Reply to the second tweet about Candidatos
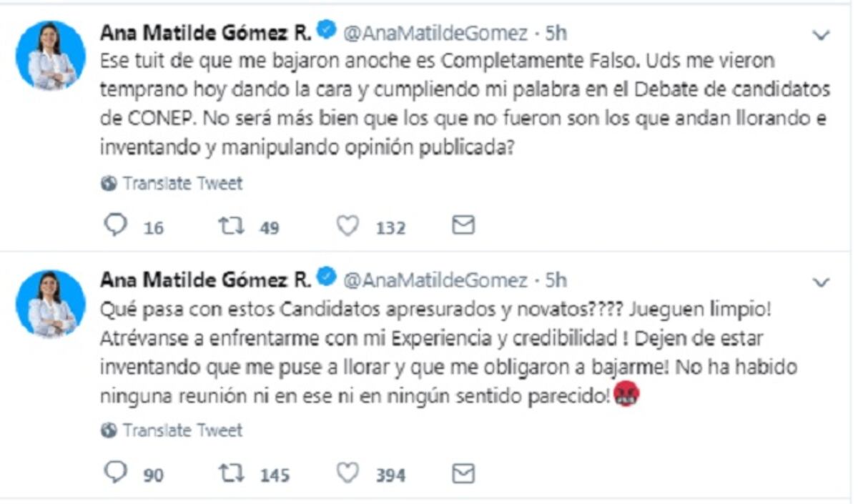This screenshot has height=504, width=858. point(117,473)
